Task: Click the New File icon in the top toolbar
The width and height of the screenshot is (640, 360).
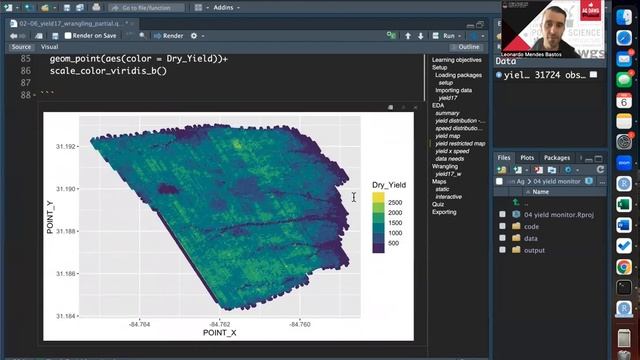Action: click(8, 7)
